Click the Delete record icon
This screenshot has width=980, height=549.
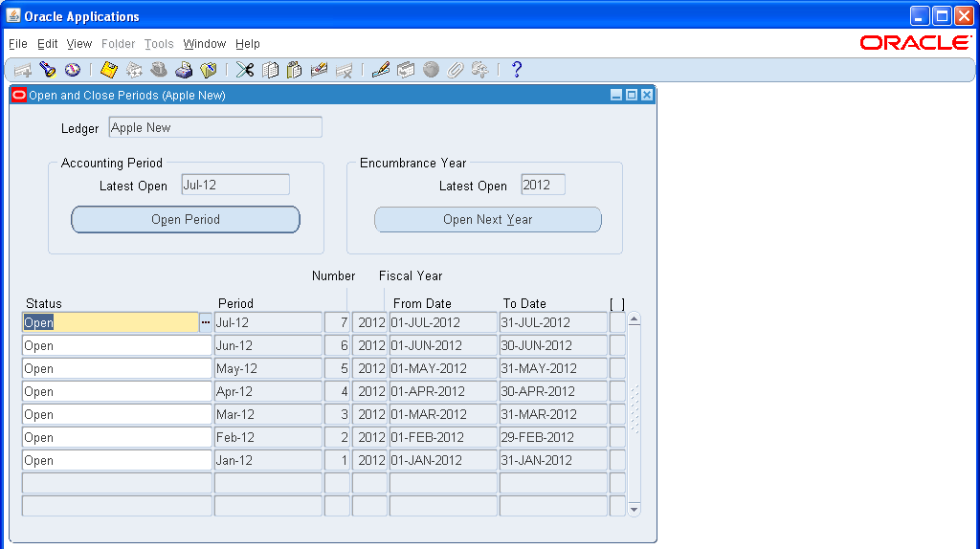coord(344,70)
